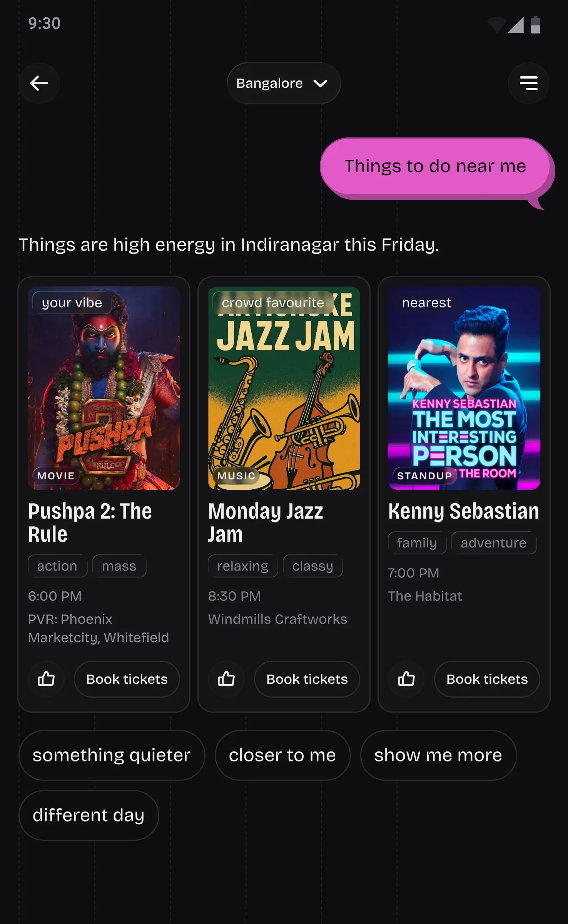Viewport: 568px width, 924px height.
Task: Select the 'closer to me' chip
Action: [x=282, y=755]
